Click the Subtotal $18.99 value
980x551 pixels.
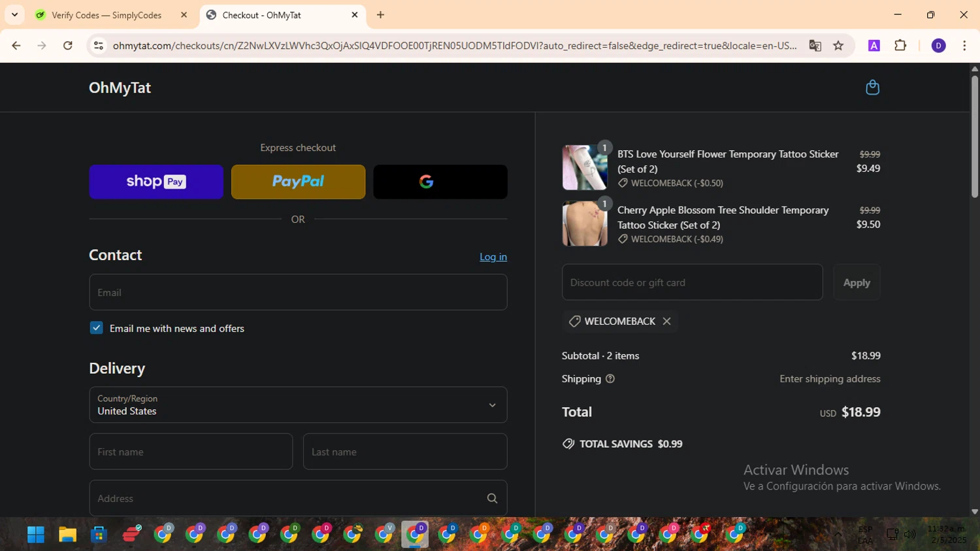[x=866, y=356]
